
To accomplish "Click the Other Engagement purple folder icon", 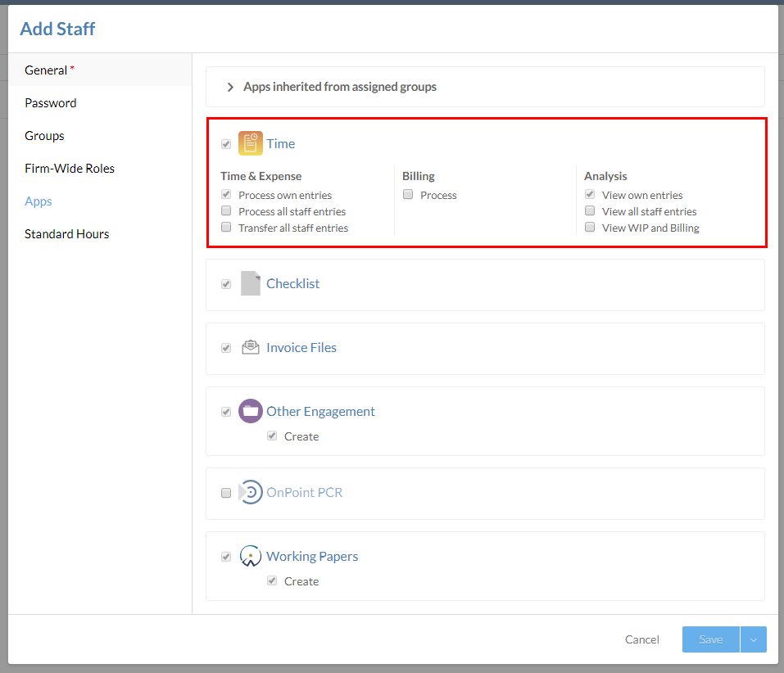I will pos(250,411).
